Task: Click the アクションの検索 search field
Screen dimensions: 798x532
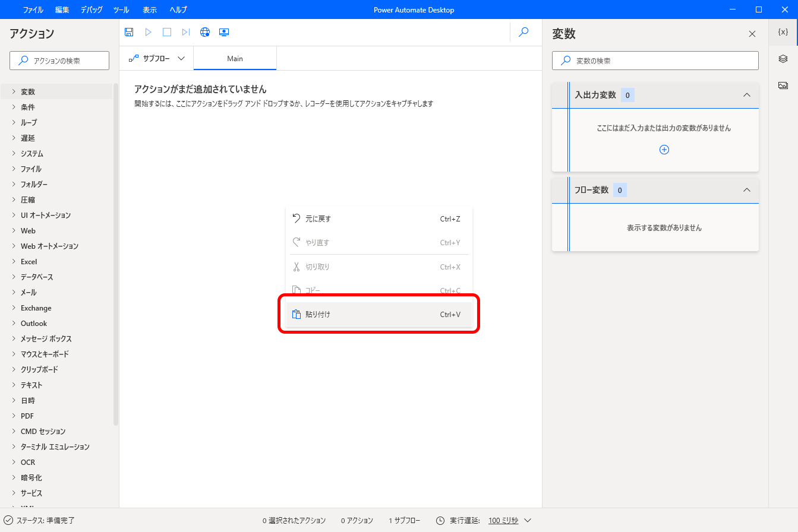Action: click(59, 61)
